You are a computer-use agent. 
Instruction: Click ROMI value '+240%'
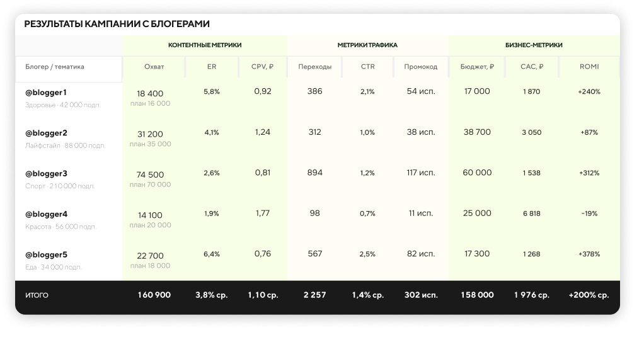coord(589,92)
